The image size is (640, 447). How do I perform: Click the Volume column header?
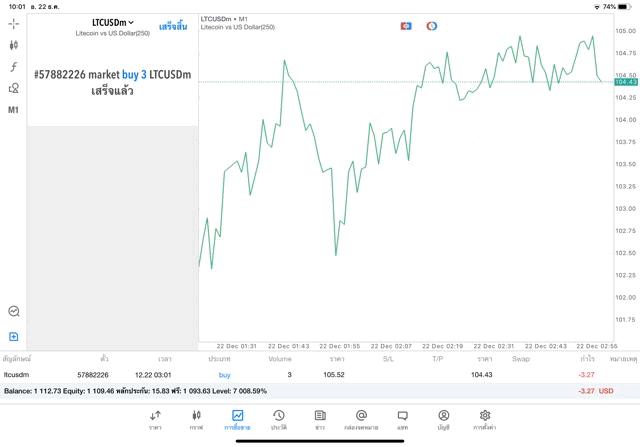point(280,359)
